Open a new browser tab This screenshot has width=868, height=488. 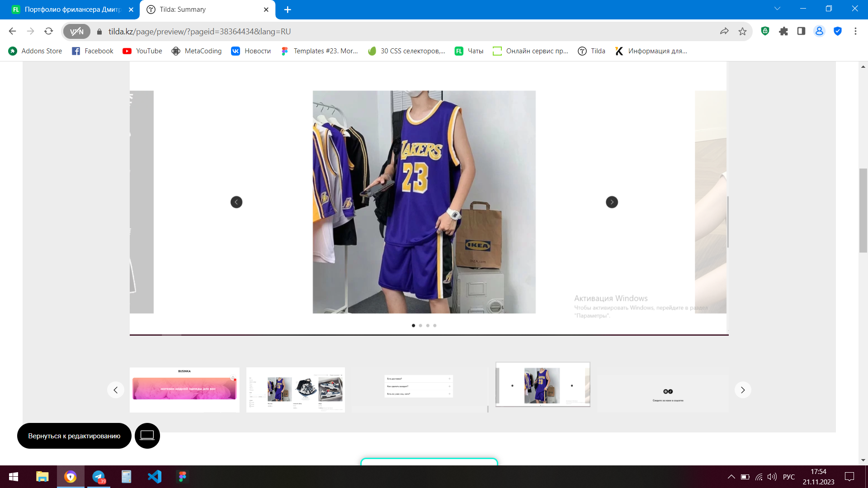click(x=288, y=9)
